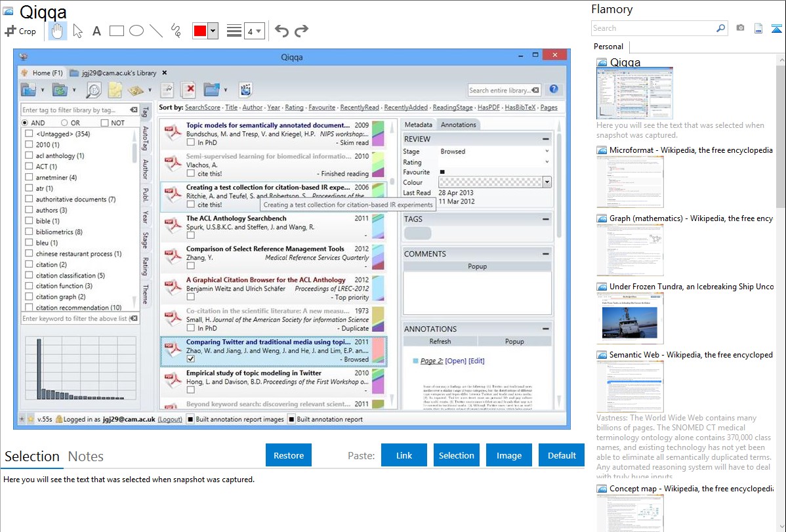Click the blue help question mark
This screenshot has height=532, width=786.
553,89
